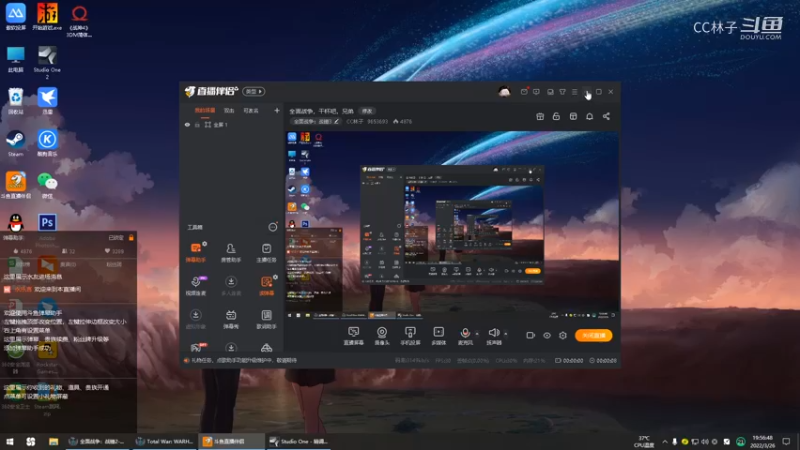Open the gear settings beside 关闭直播

[563, 335]
